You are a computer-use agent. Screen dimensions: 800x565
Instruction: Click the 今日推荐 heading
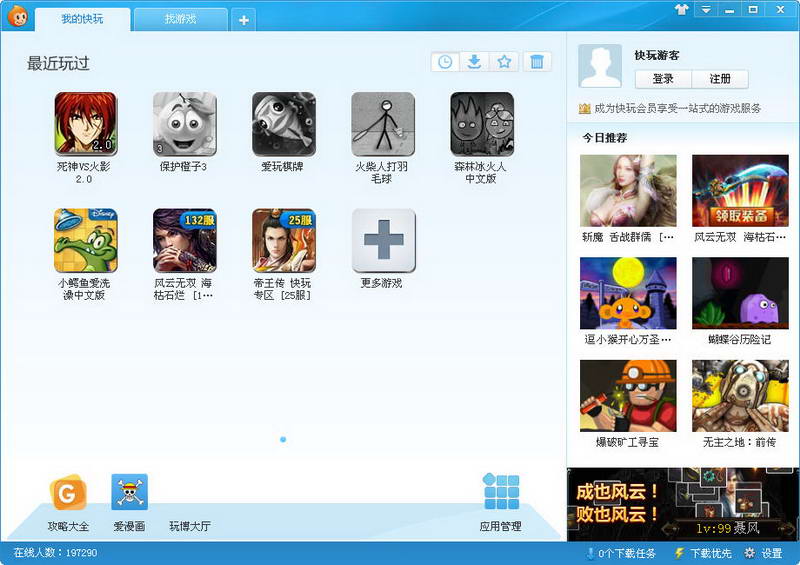tap(605, 138)
